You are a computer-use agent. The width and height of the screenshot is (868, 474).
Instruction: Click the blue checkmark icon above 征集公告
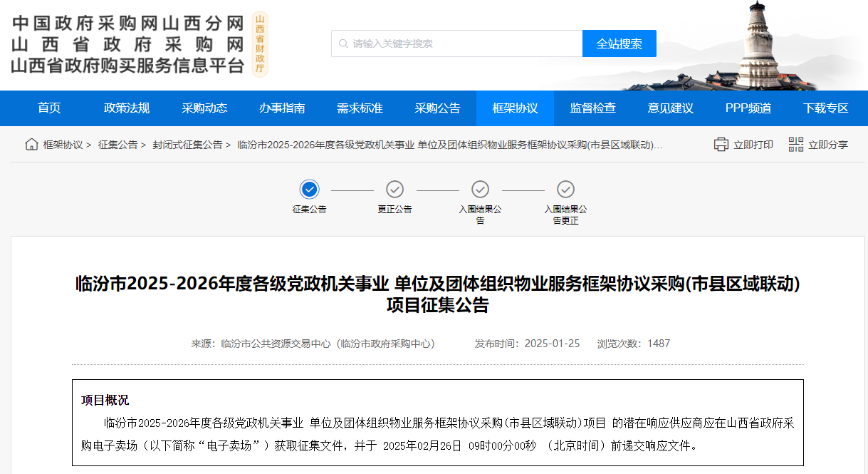tap(308, 190)
